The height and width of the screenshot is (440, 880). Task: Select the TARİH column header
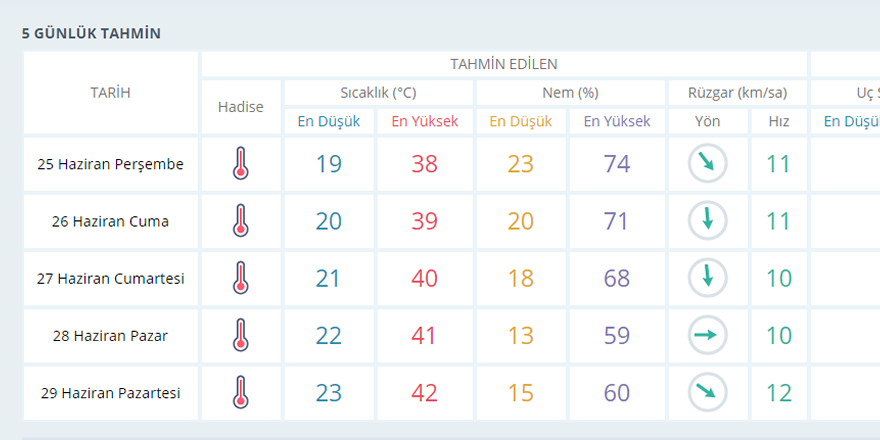coord(111,93)
